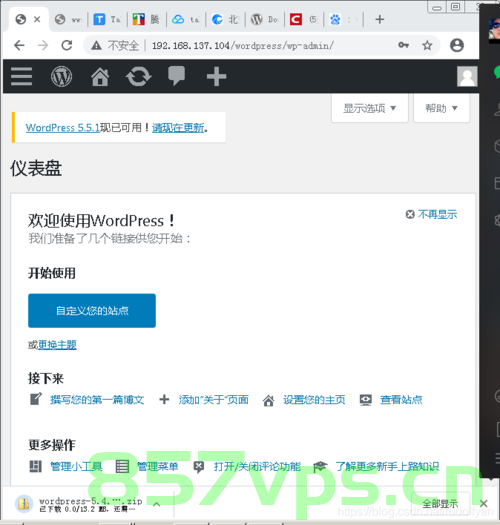Expand the download item options chevron
500x525 pixels.
tap(156, 504)
